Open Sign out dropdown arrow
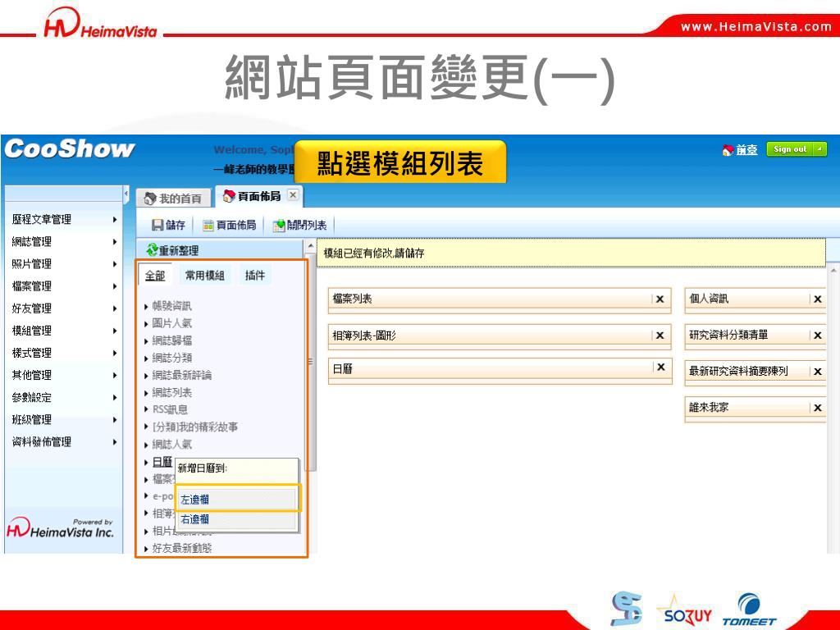The width and height of the screenshot is (840, 630). pos(820,149)
